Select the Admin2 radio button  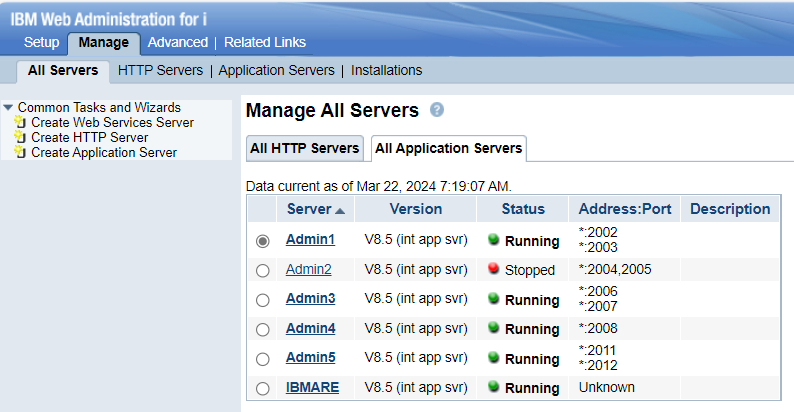click(x=263, y=270)
